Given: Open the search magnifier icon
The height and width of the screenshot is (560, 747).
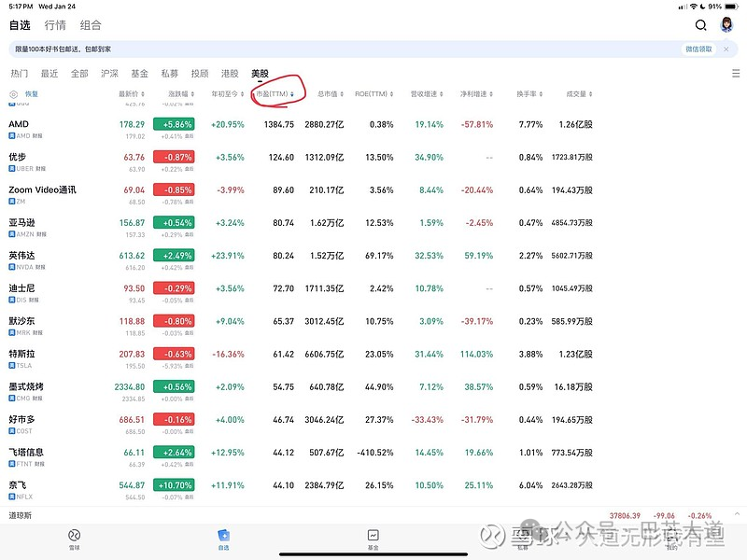Looking at the screenshot, I should (700, 25).
